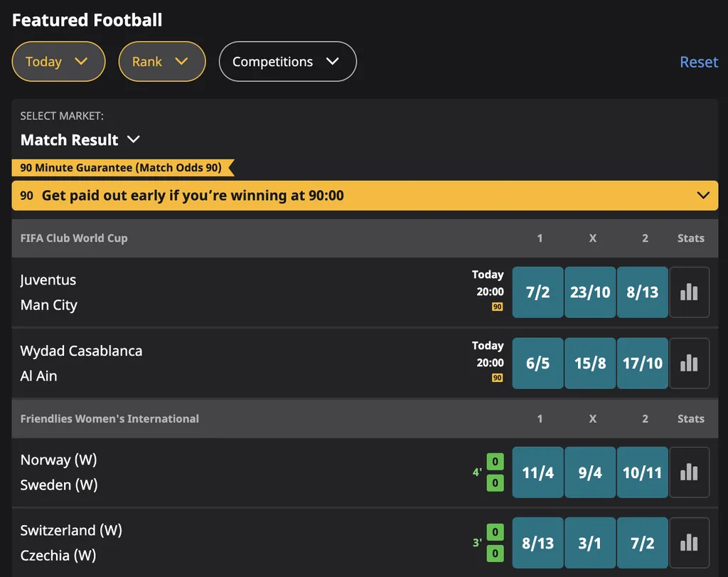Screen dimensions: 728x577
Task: Back the 23/10 draw in Juventus match
Action: [x=590, y=292]
